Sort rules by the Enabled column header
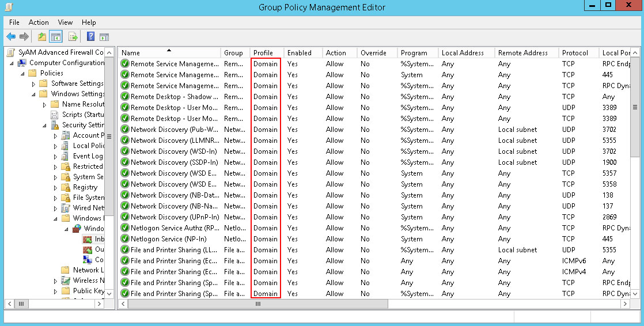 299,53
